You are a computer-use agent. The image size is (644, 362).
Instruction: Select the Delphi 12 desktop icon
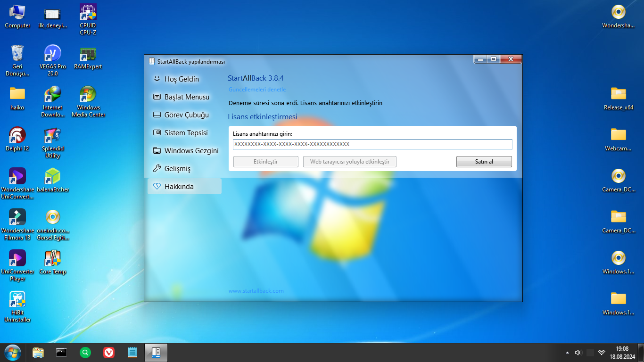click(17, 139)
